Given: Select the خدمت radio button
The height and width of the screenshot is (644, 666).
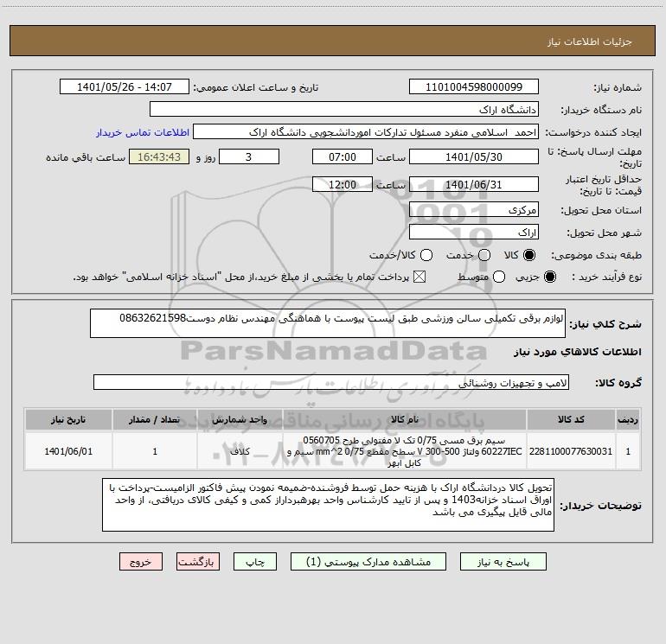Looking at the screenshot, I should point(484,255).
